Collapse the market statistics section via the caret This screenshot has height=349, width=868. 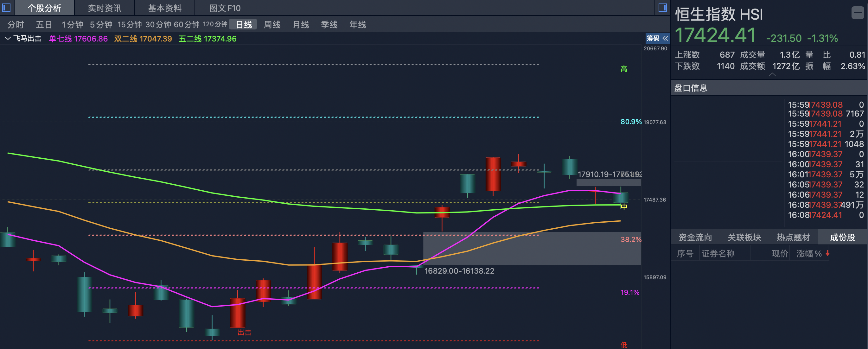coord(773,74)
